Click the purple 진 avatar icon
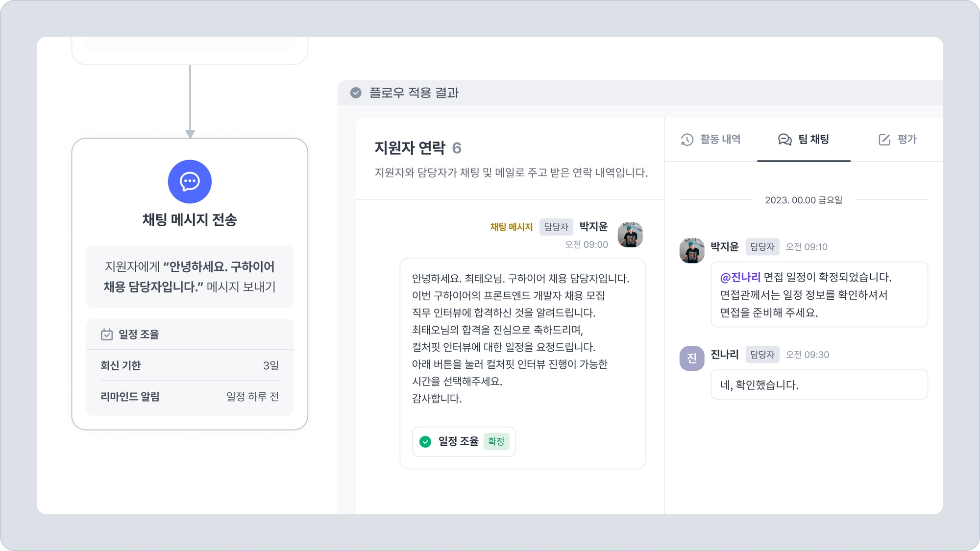The image size is (980, 551). tap(691, 358)
